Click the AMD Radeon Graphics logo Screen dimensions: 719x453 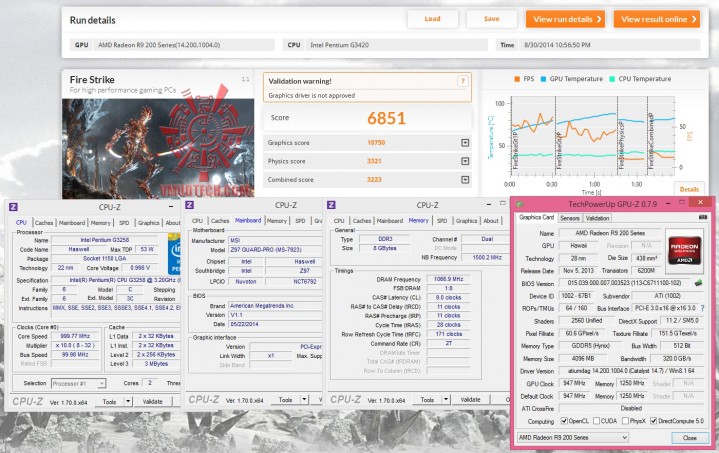685,250
